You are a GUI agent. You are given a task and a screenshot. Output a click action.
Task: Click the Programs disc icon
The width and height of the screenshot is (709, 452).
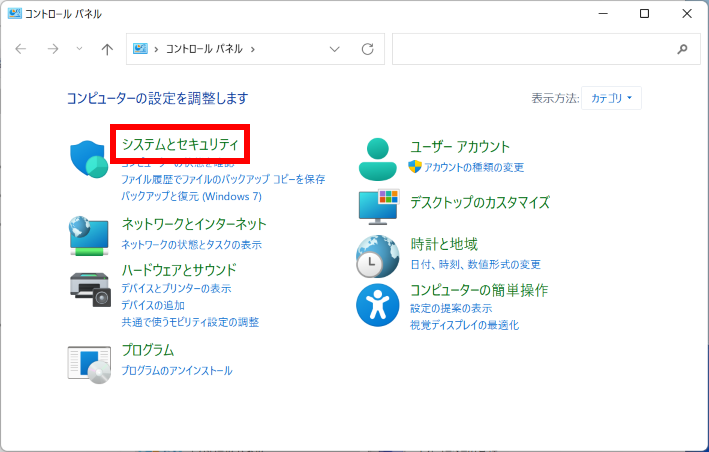pos(88,363)
